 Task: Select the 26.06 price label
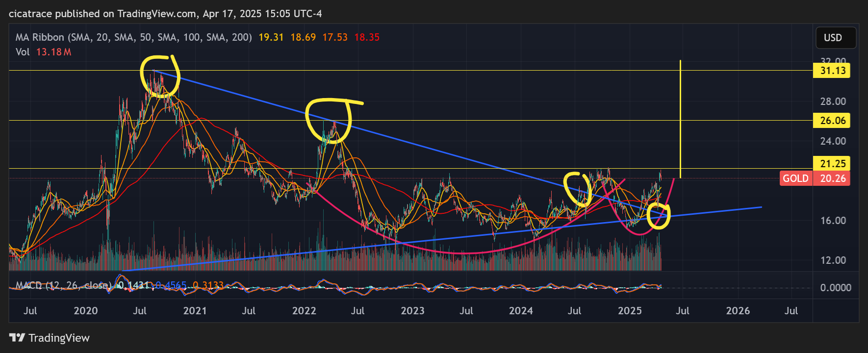[x=832, y=121]
